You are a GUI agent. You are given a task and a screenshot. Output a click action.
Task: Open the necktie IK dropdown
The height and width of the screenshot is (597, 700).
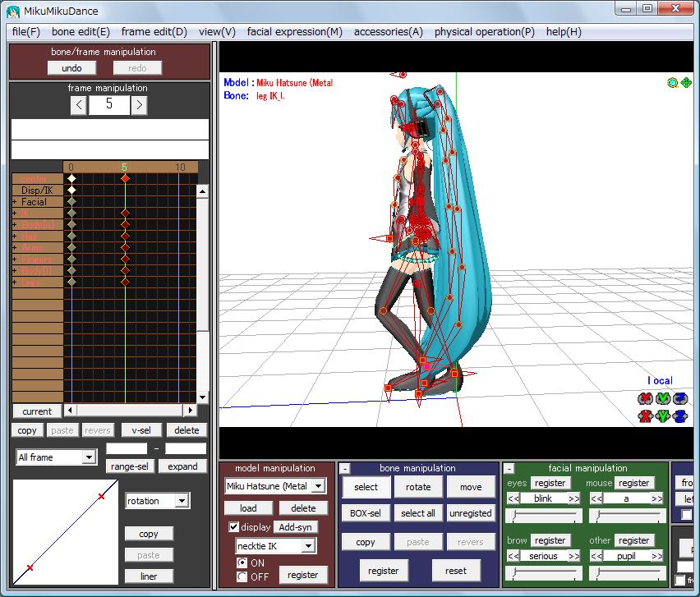308,546
